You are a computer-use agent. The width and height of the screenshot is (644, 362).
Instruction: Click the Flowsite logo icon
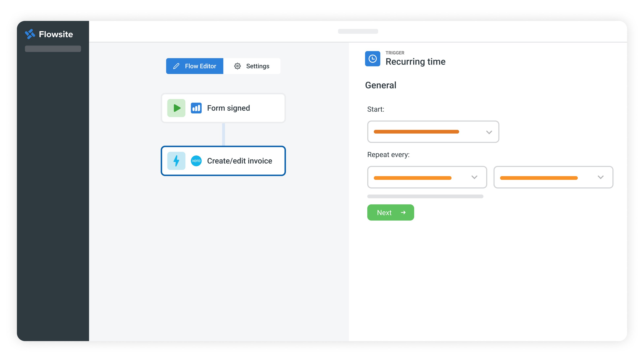pyautogui.click(x=30, y=34)
